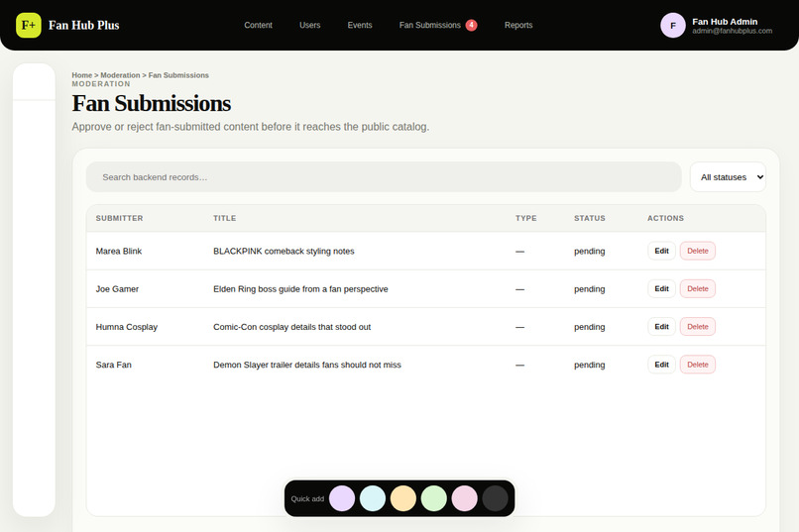The height and width of the screenshot is (532, 799).
Task: Open the Content menu item
Action: 258,25
